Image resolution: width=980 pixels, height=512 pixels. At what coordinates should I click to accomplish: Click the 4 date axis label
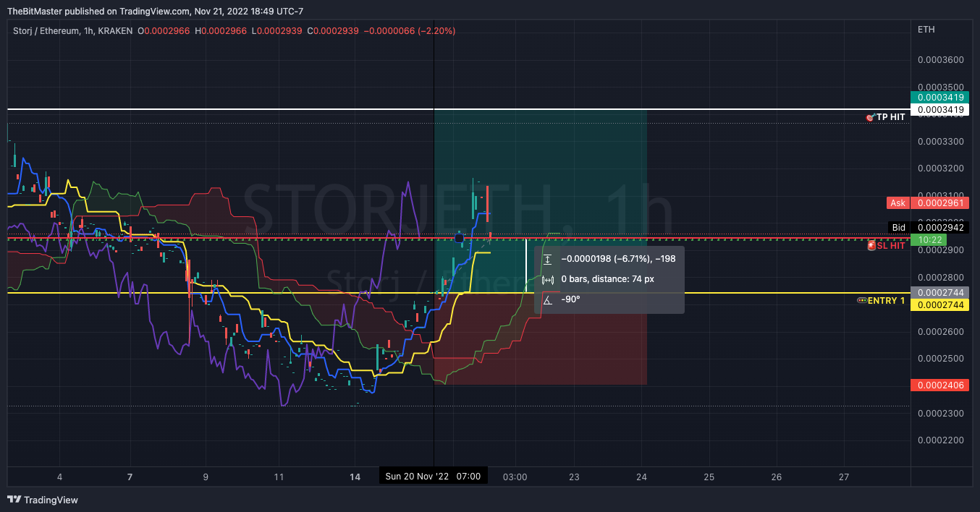point(59,477)
